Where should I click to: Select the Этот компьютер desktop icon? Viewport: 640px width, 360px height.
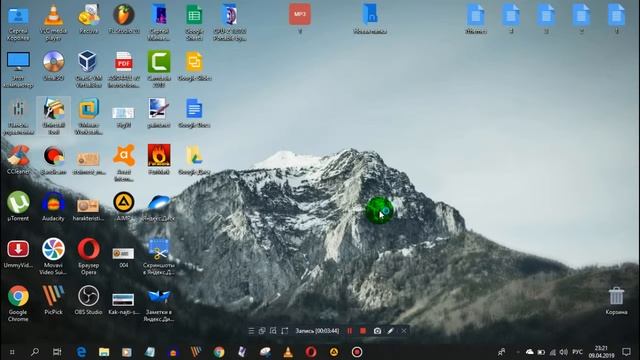[x=18, y=69]
